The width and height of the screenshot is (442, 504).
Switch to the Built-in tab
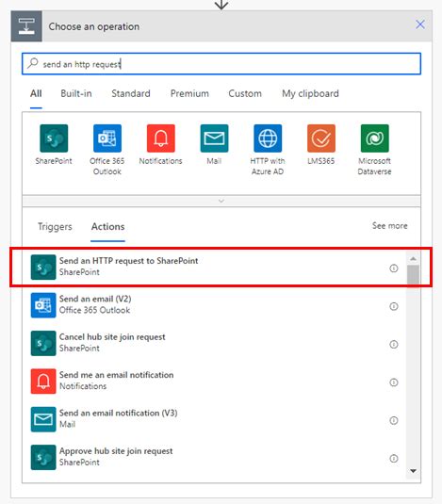tap(76, 93)
